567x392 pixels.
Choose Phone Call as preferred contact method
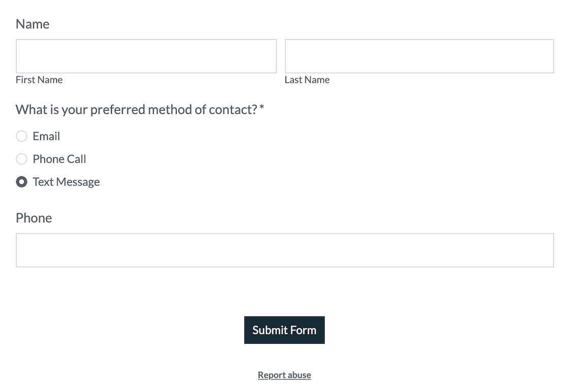tap(21, 159)
